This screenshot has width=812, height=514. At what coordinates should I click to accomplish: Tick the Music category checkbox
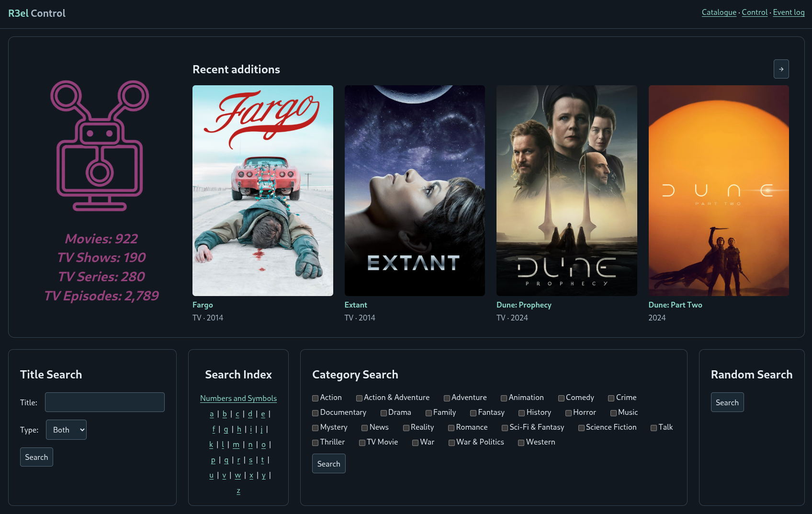click(x=613, y=413)
